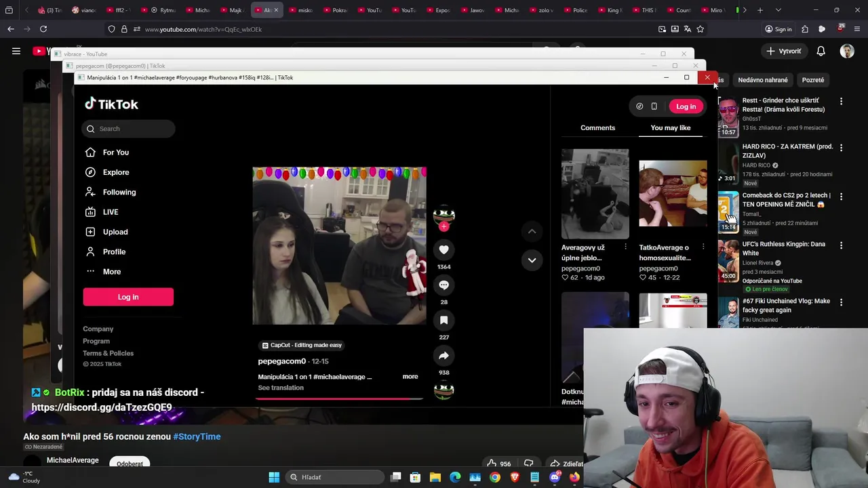Open the Discord invite link in chat
This screenshot has height=488, width=868.
pyautogui.click(x=102, y=407)
